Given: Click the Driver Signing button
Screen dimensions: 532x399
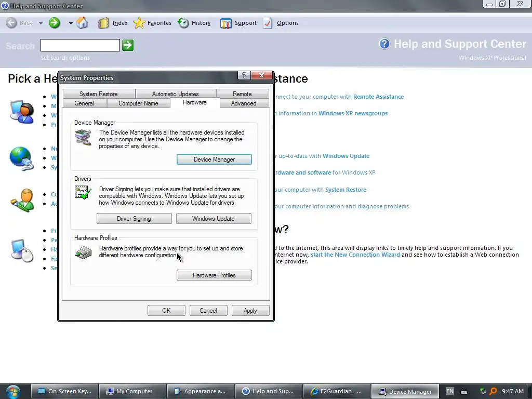Looking at the screenshot, I should (x=134, y=219).
